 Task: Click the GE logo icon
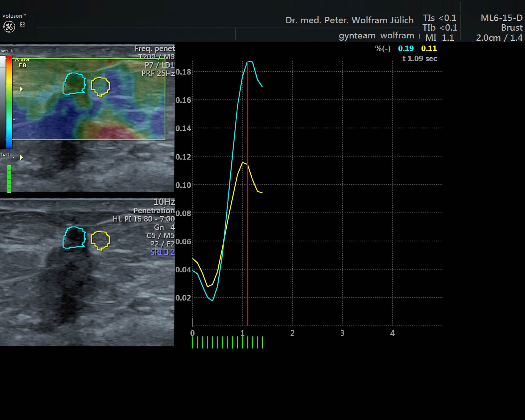[x=9, y=26]
